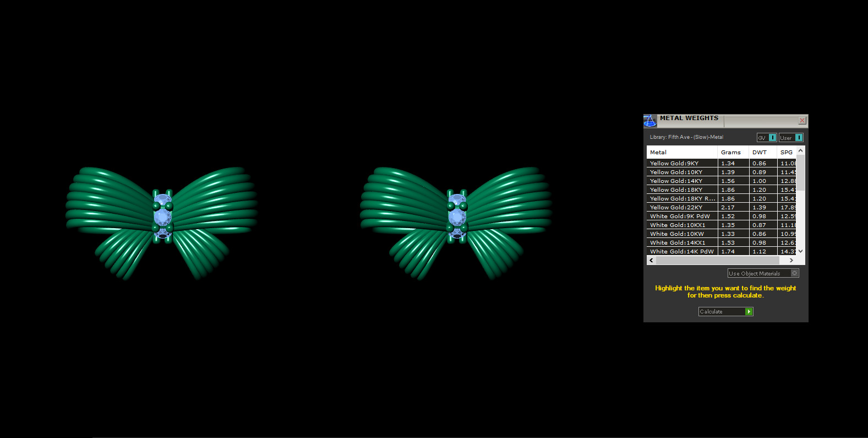Click the scroll right arrow under the table

click(x=791, y=260)
